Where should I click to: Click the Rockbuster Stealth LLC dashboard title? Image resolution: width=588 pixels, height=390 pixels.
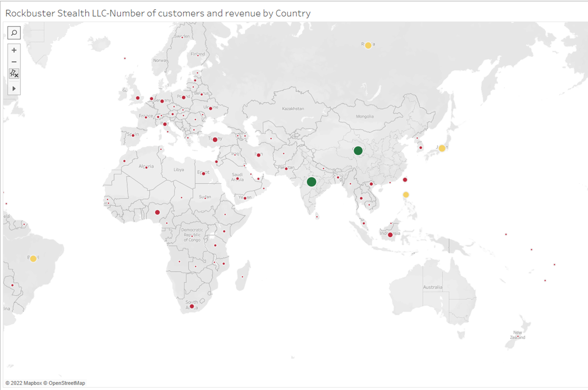(x=158, y=13)
